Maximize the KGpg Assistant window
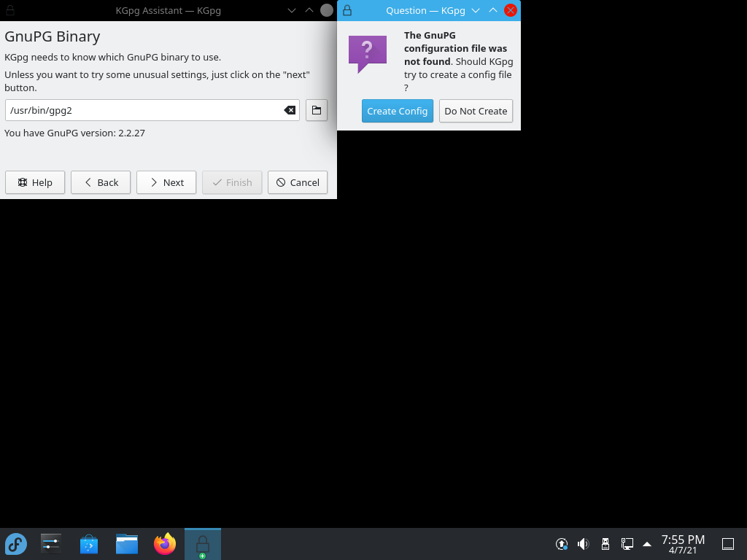The width and height of the screenshot is (747, 560). [x=309, y=10]
